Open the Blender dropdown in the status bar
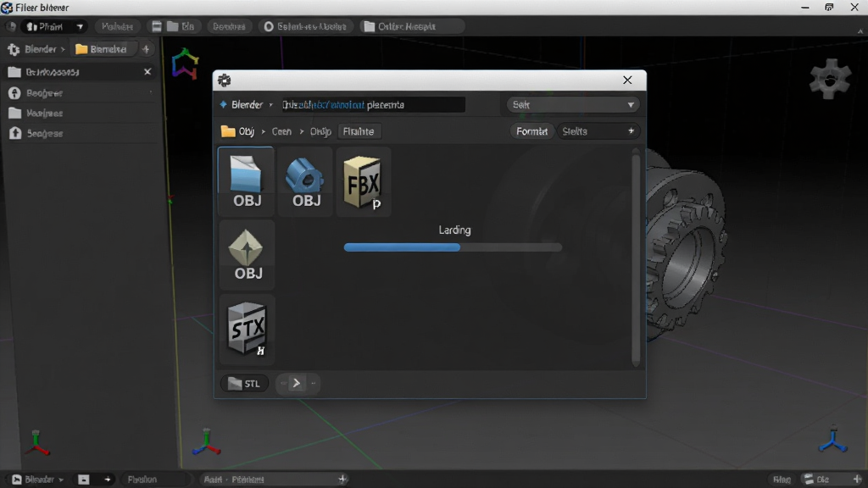The height and width of the screenshot is (488, 868). pyautogui.click(x=37, y=480)
